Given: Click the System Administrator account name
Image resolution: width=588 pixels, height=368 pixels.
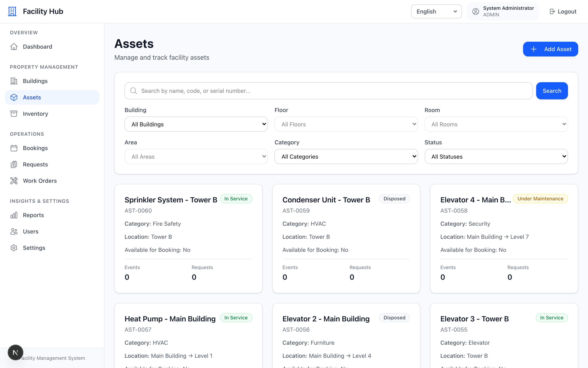Looking at the screenshot, I should [x=508, y=8].
